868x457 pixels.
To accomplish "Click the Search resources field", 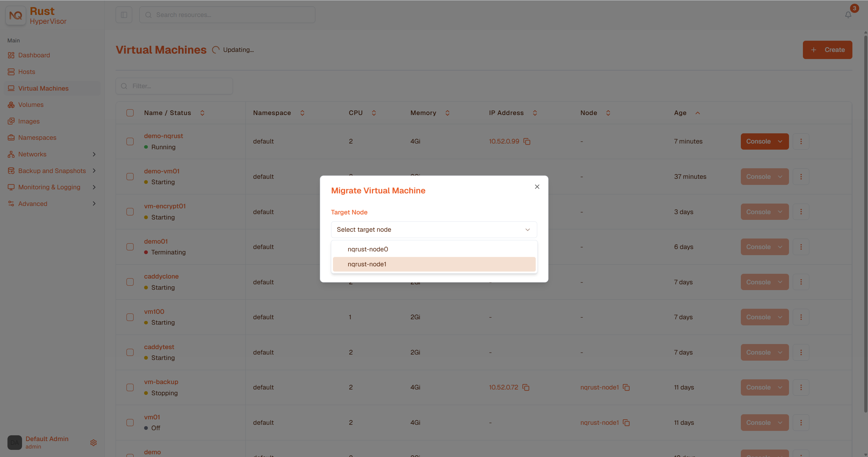I will [227, 15].
